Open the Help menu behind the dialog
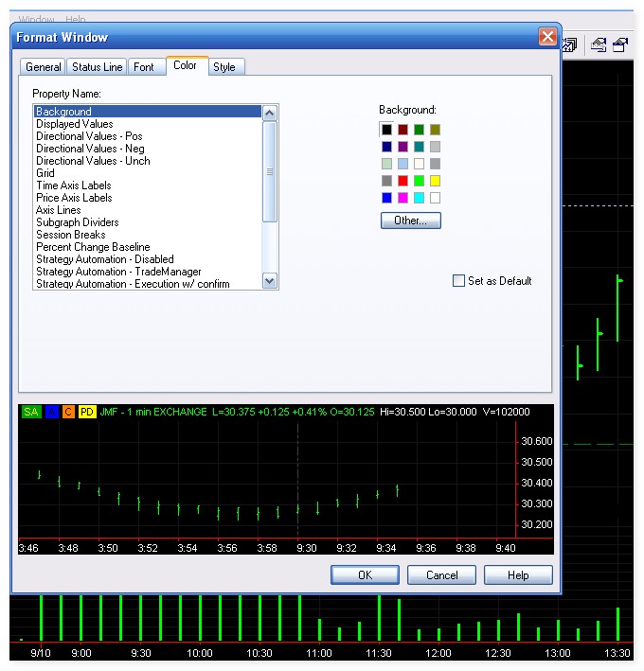Screen dimensions: 644x671 (x=76, y=19)
